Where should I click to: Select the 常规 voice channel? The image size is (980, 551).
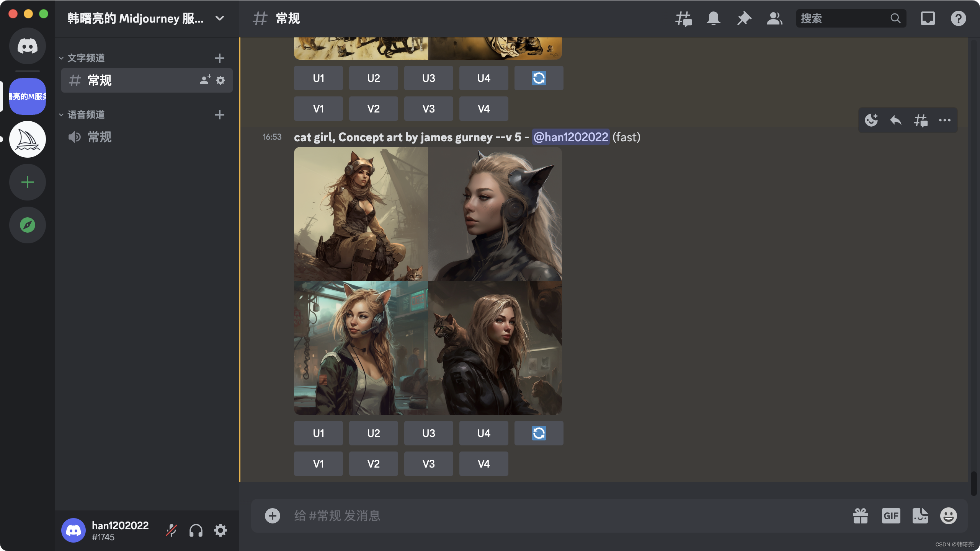click(100, 137)
